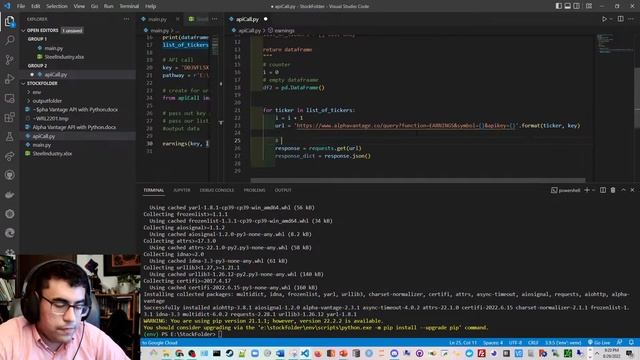Split the terminal panel
This screenshot has width=640, height=360.
pos(603,190)
